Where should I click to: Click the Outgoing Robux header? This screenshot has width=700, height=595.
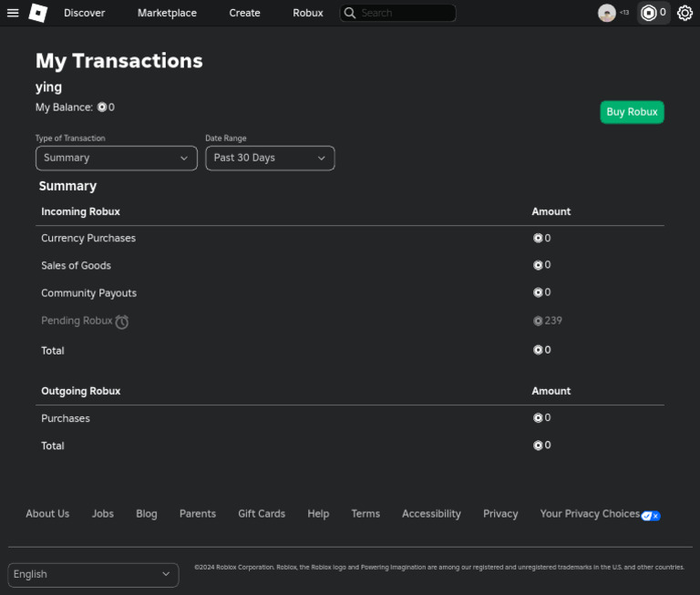(x=81, y=391)
